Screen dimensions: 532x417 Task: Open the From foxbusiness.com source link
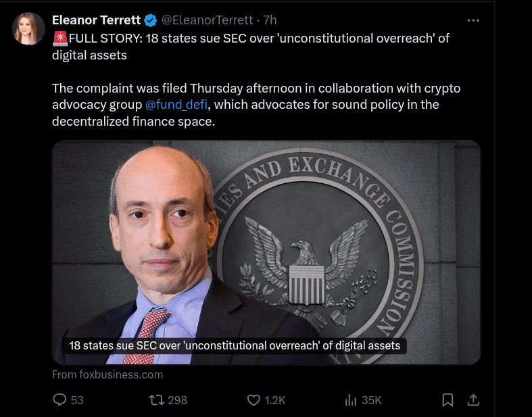coord(107,374)
